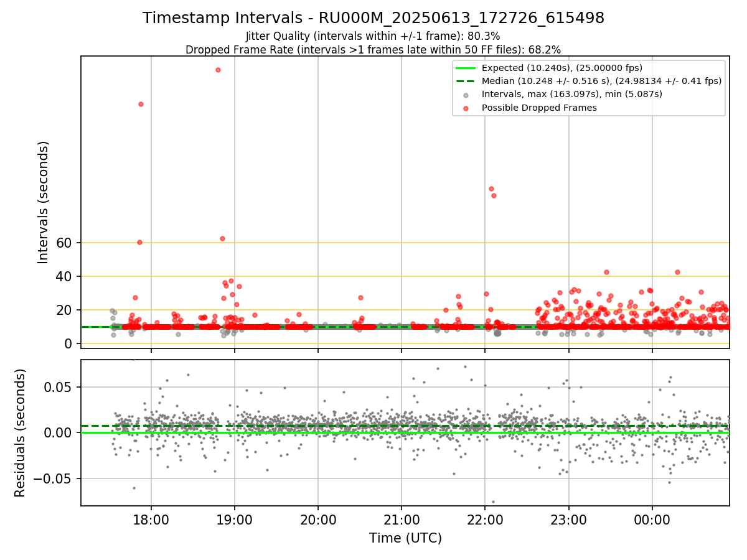Click the Intervals max (163.097s) legend entry
Viewport: 747px width, 560px height.
pos(571,95)
